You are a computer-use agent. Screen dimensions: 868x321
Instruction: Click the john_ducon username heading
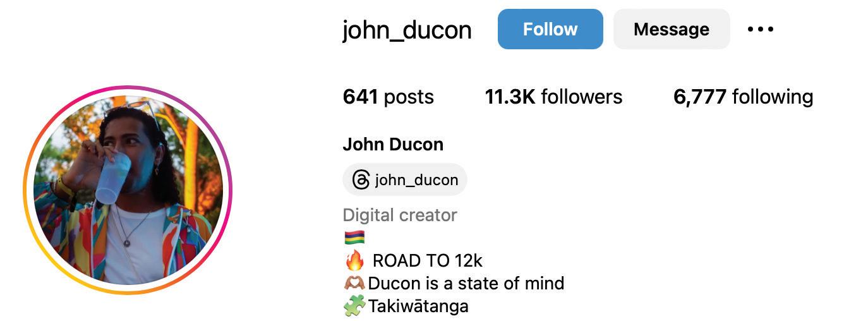tap(407, 30)
